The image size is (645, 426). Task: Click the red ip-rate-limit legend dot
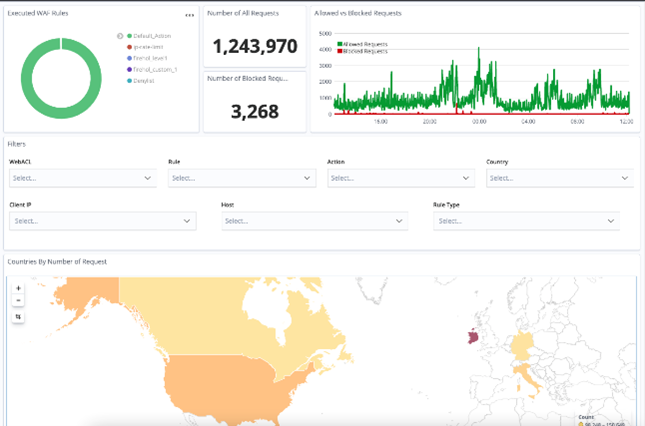[129, 47]
